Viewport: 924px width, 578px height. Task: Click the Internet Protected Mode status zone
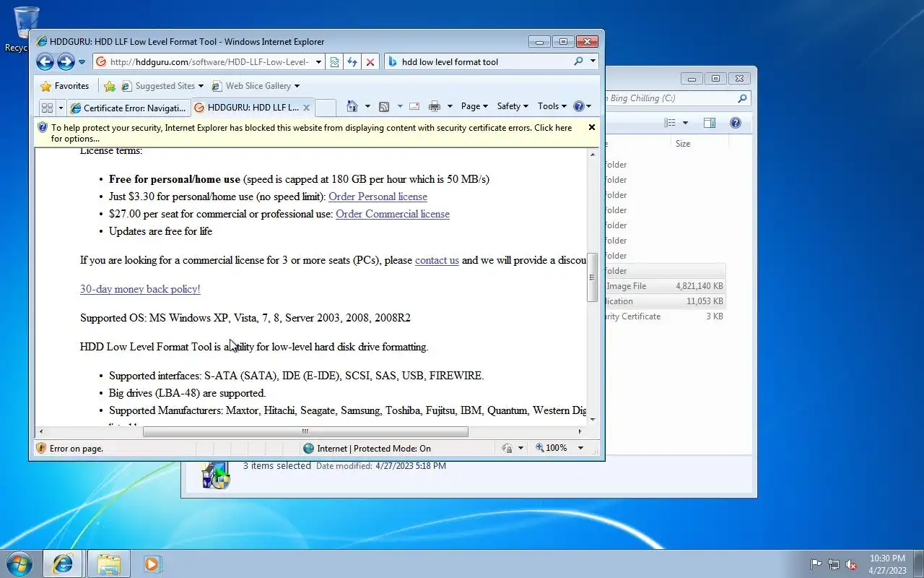(367, 449)
